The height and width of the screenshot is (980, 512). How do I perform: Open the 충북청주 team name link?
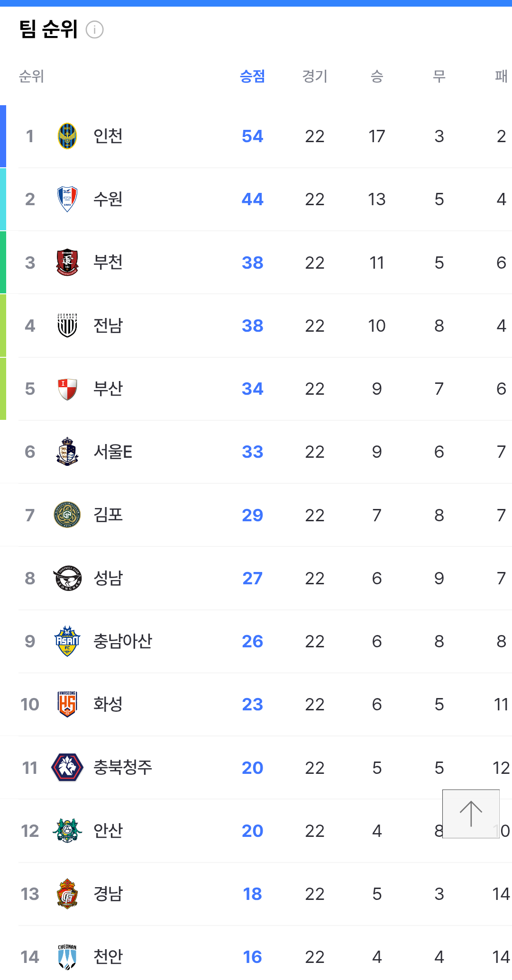(x=123, y=767)
